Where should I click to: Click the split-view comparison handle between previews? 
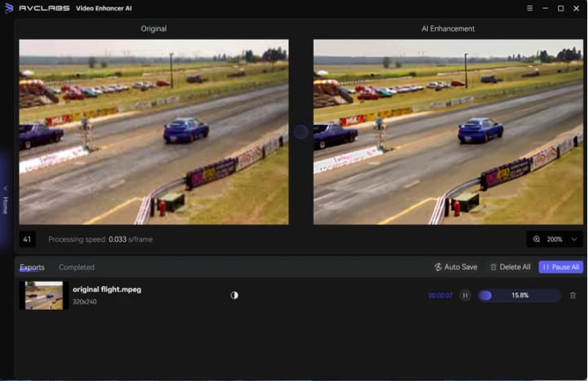[301, 132]
